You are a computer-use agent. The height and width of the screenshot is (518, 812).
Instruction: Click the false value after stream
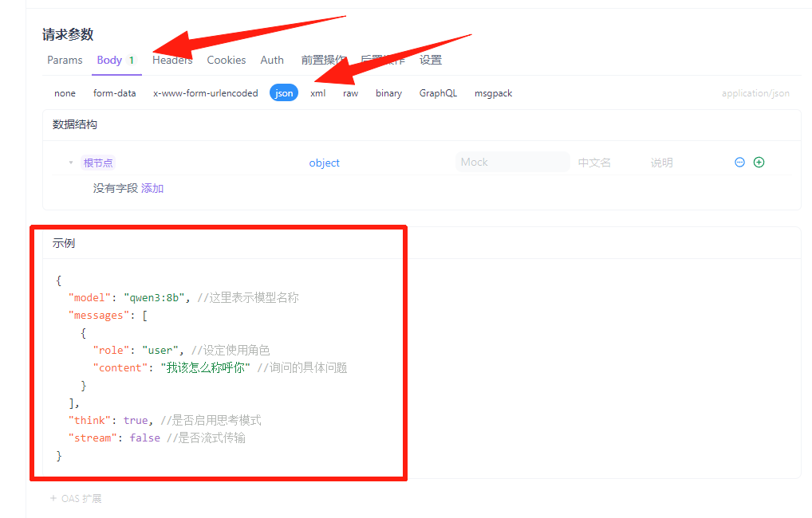point(144,438)
